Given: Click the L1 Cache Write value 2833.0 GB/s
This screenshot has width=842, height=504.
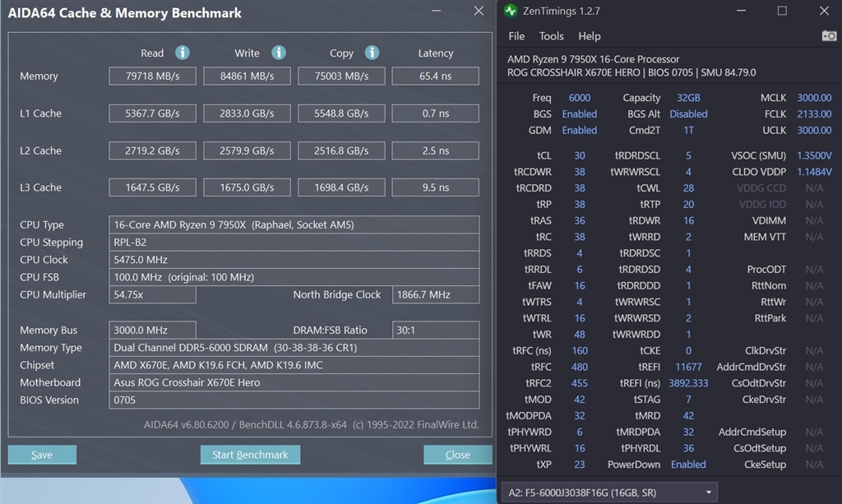Looking at the screenshot, I should 247,113.
